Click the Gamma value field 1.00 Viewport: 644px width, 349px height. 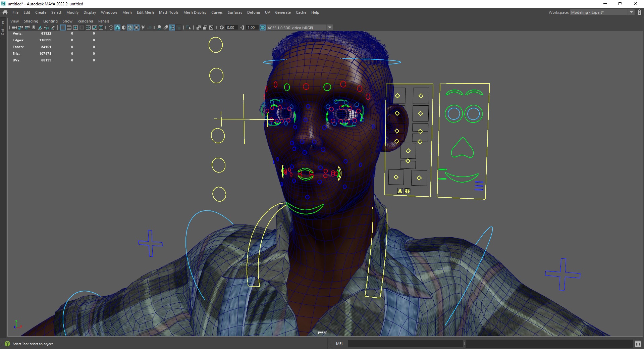tap(252, 28)
